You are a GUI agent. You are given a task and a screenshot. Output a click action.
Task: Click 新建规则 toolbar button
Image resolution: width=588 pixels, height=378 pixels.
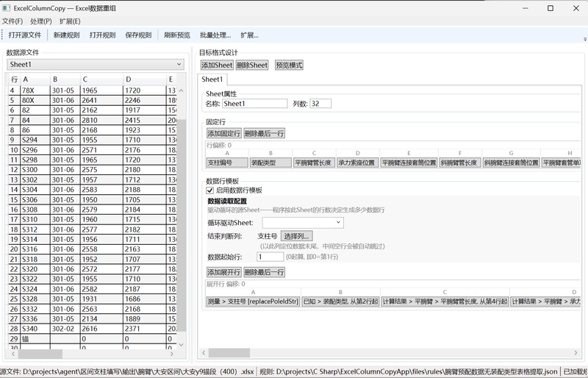[66, 35]
